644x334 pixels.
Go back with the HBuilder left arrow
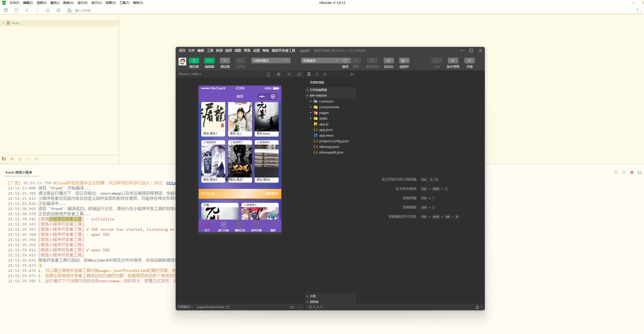(27, 10)
